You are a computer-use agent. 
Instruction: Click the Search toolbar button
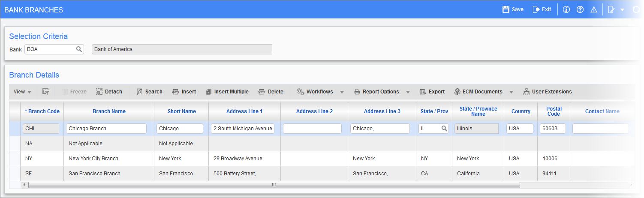pyautogui.click(x=149, y=92)
